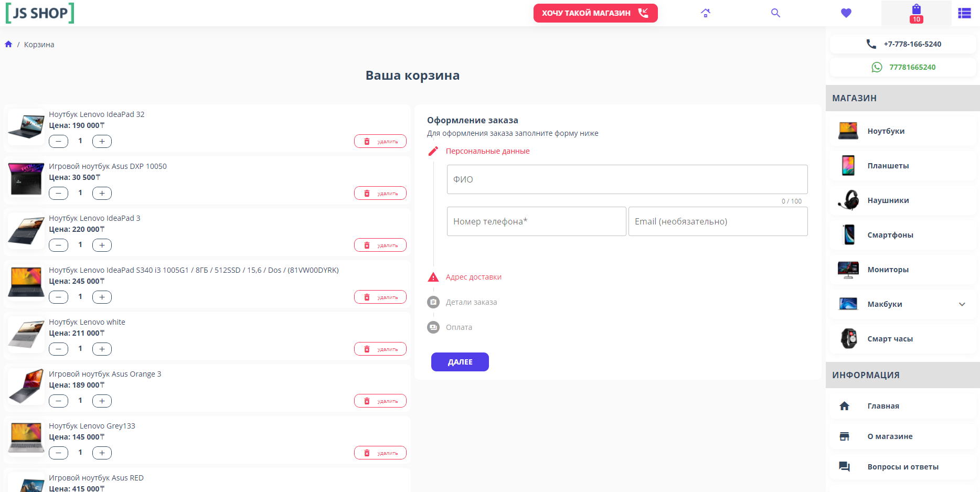Open О магазине page
Image resolution: width=980 pixels, height=492 pixels.
point(903,436)
